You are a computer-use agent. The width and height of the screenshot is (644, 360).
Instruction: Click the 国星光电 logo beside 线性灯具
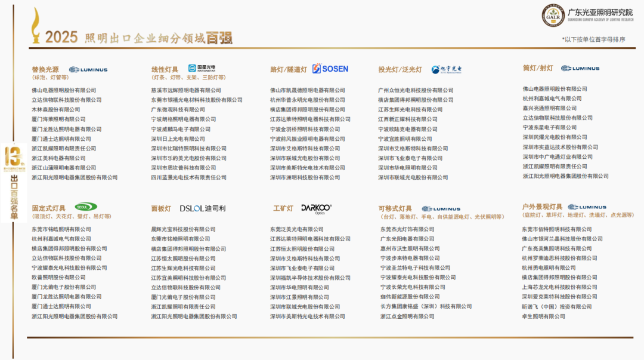(x=202, y=68)
